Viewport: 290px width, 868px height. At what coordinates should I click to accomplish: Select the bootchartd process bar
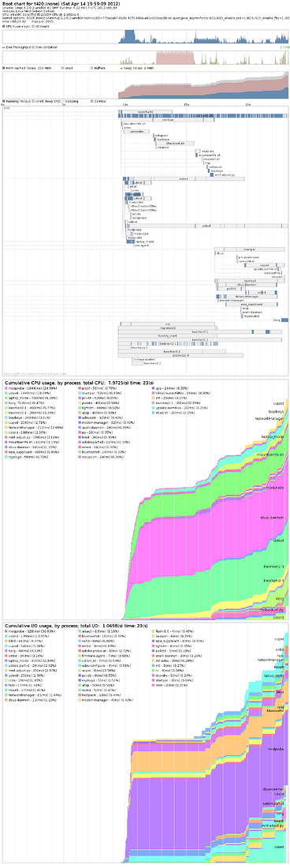tap(145, 112)
